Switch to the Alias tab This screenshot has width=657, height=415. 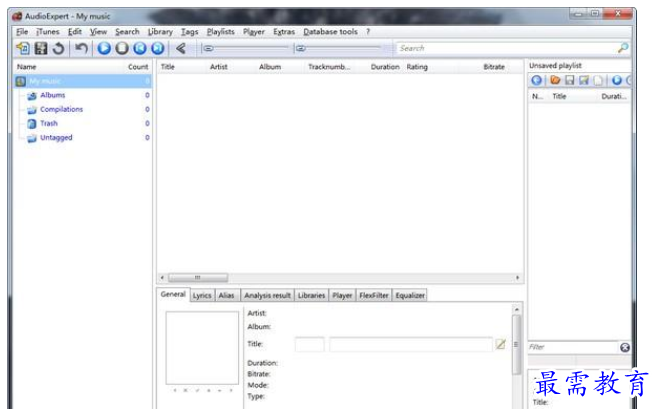(x=226, y=296)
